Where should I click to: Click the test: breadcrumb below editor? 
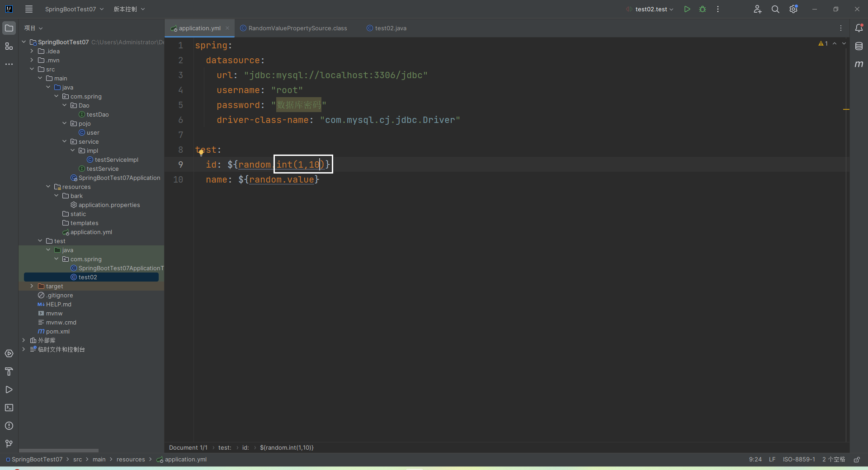click(225, 448)
